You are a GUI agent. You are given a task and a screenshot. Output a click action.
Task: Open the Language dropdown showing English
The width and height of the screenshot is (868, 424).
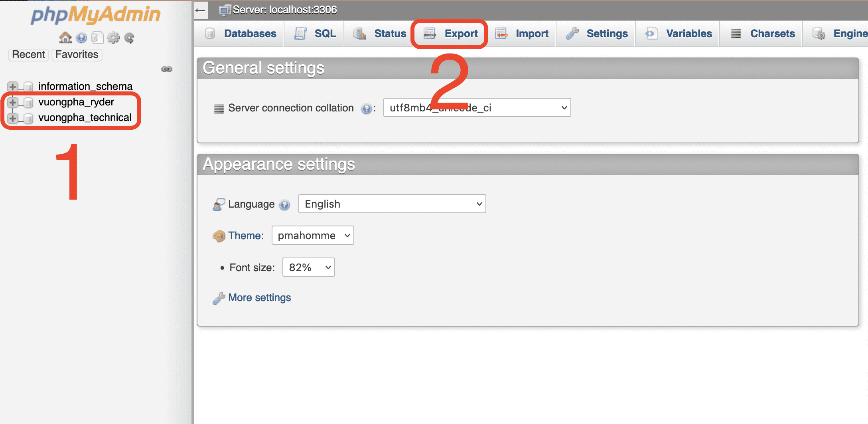[392, 204]
